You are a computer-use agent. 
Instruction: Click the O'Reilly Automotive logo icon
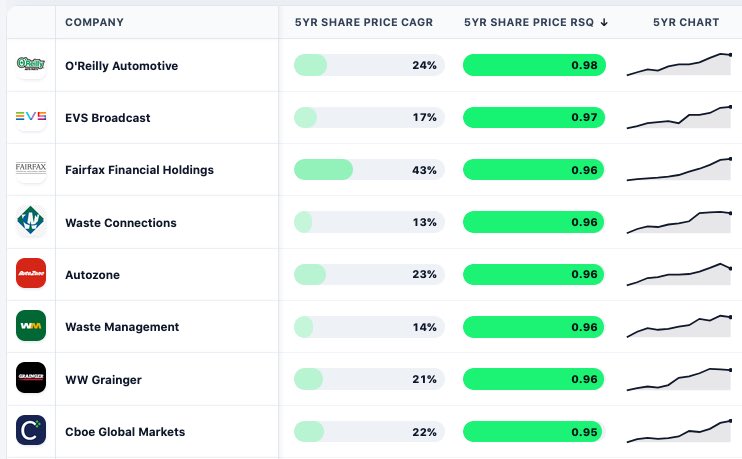click(31, 65)
